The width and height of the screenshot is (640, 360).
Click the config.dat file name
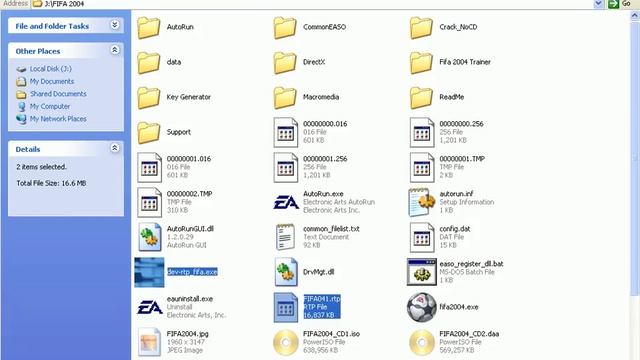point(455,229)
